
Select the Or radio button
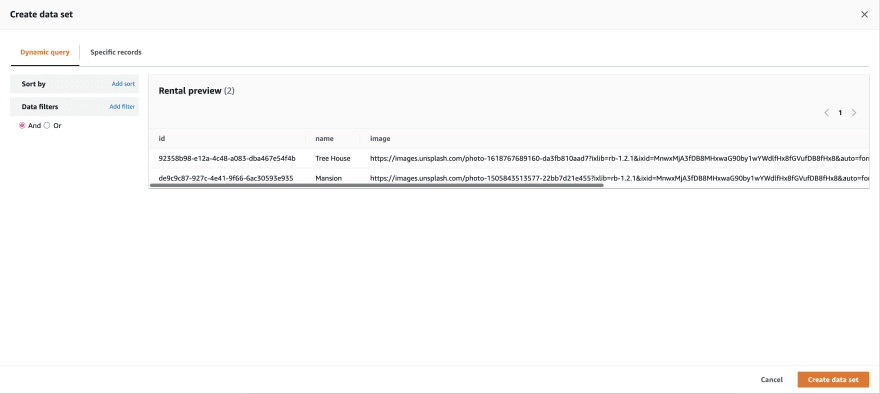[47, 126]
